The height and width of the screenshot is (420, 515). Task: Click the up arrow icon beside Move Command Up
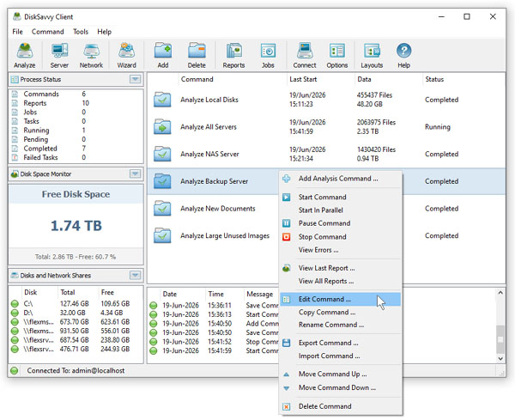287,374
